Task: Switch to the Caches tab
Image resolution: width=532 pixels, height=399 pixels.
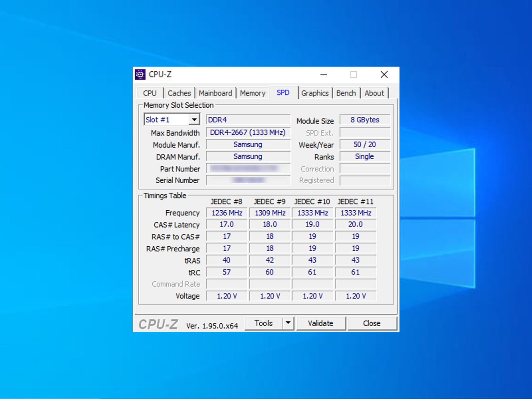Action: pos(179,93)
